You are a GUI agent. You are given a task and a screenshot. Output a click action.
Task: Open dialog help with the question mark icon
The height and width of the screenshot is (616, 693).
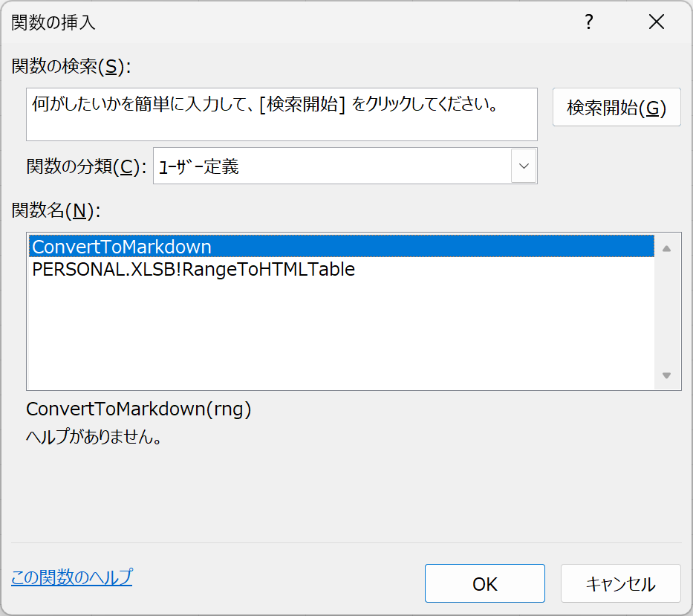click(588, 22)
